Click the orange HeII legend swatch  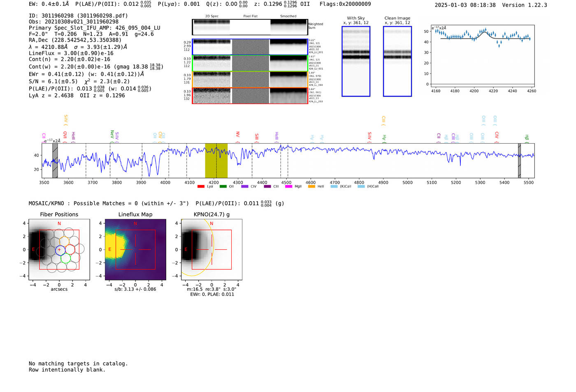pyautogui.click(x=311, y=187)
